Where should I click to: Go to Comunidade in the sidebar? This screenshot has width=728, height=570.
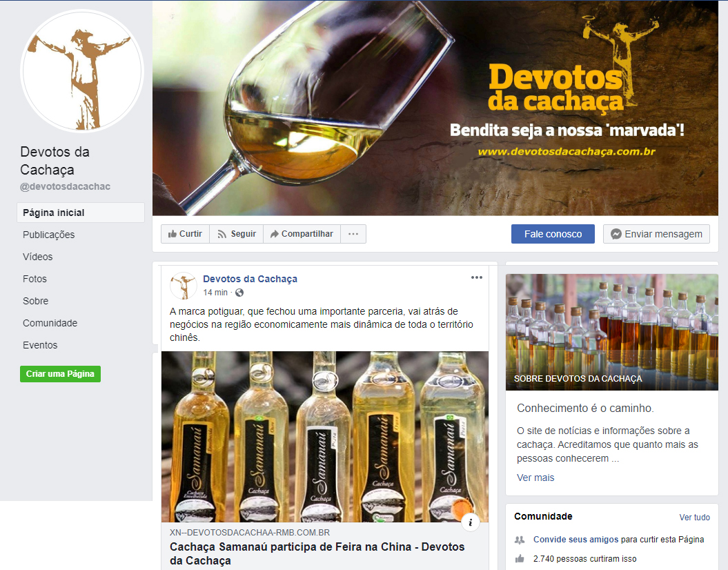pos(50,323)
